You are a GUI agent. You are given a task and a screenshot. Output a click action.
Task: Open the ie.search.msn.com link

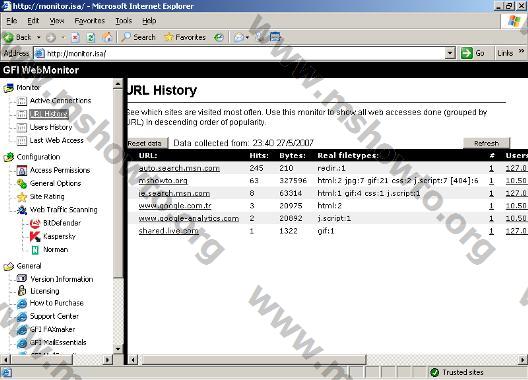[174, 193]
